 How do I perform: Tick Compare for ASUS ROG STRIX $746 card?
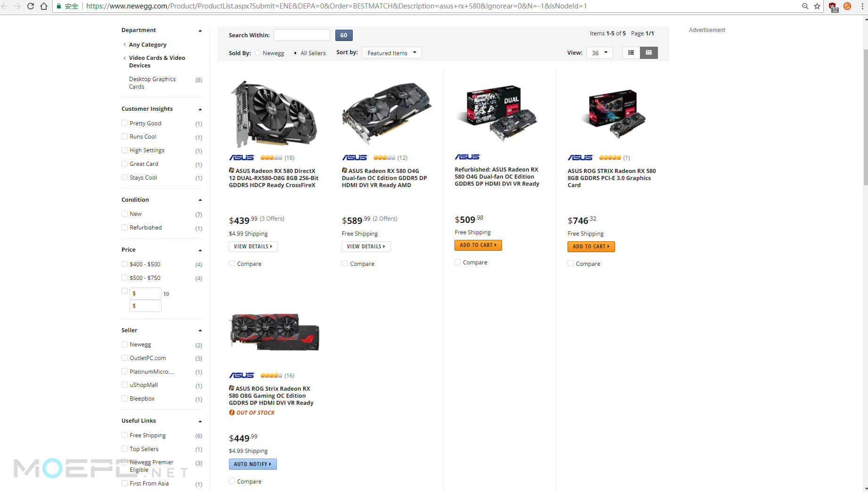pos(570,263)
